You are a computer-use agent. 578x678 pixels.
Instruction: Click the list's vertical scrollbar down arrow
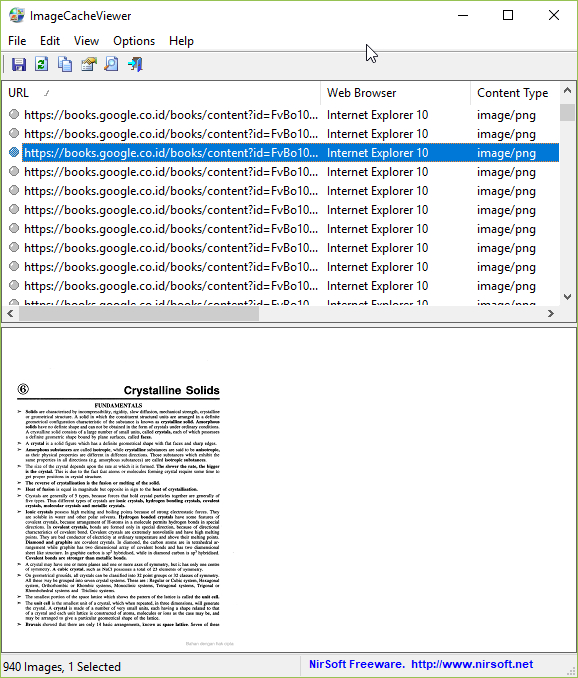point(568,297)
